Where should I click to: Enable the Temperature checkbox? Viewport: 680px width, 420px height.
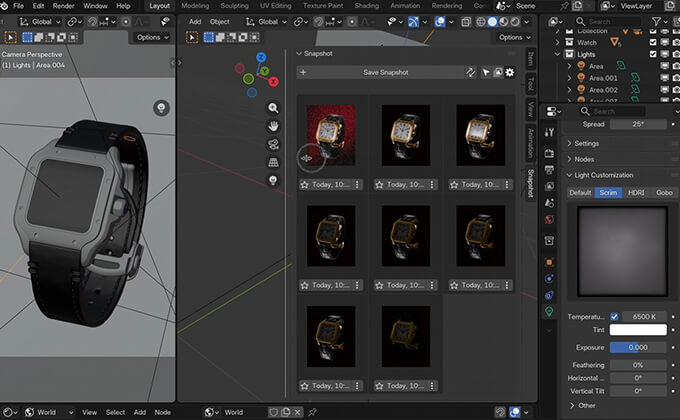pos(615,317)
